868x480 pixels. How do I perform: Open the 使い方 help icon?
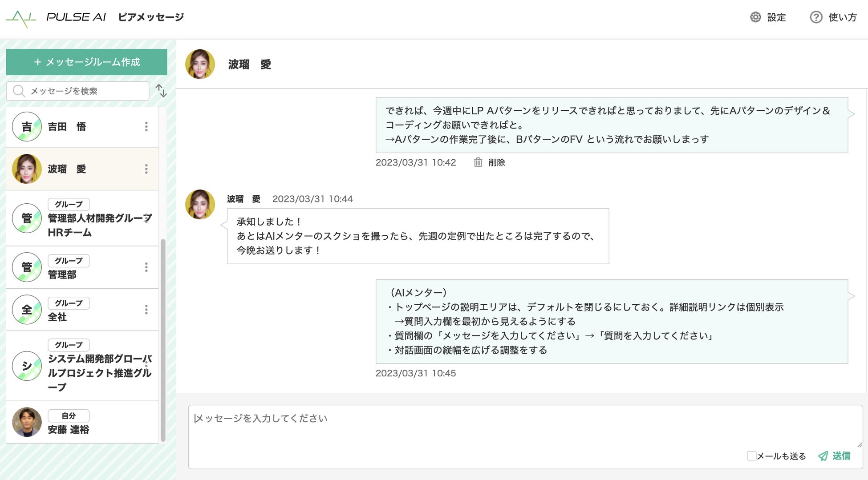pyautogui.click(x=815, y=17)
